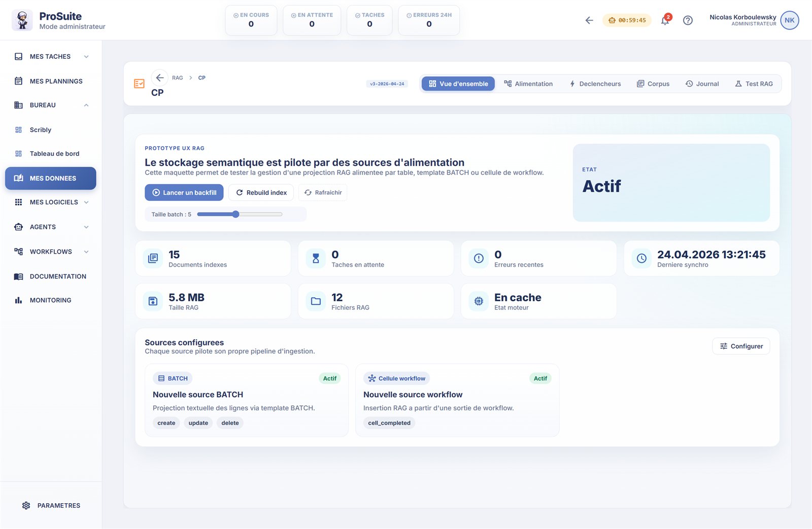The image size is (812, 529).
Task: Click the EN COURS counter
Action: tap(251, 20)
